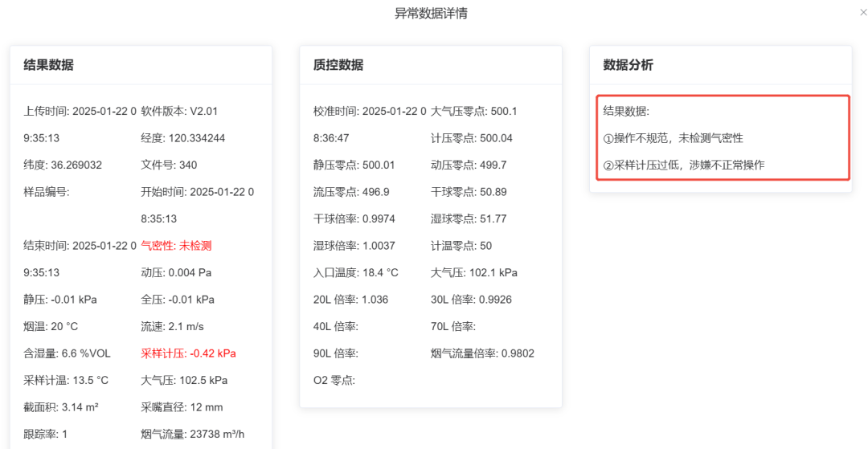This screenshot has height=449, width=868.
Task: Click the 20L 倍率: 1.036 value
Action: pos(351,300)
